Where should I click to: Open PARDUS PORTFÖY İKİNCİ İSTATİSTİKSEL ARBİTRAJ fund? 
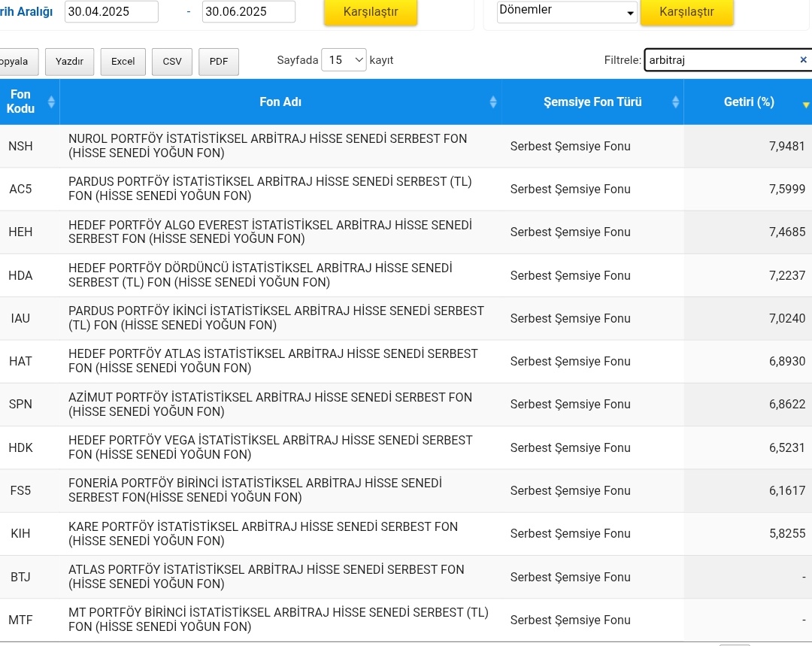[276, 318]
